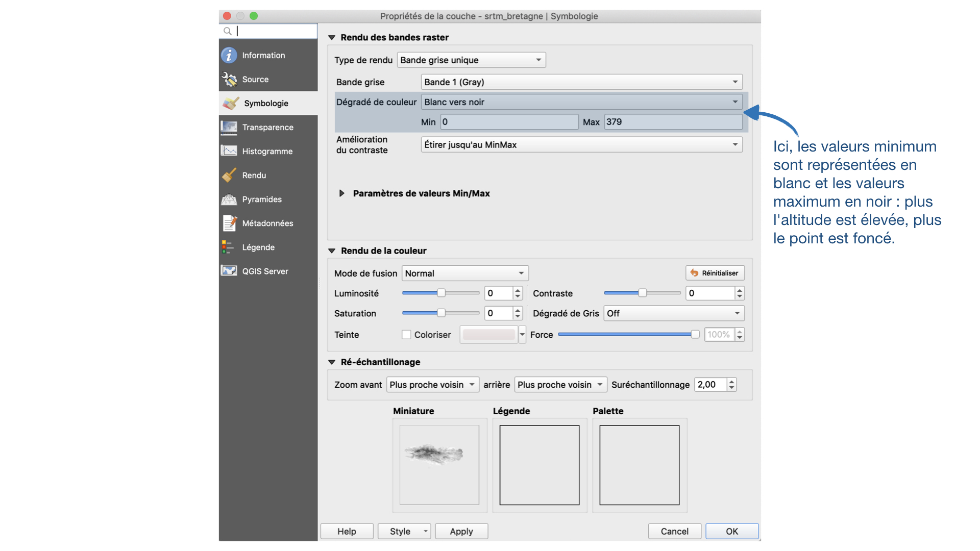
Task: Expand Paramètres de valeurs Min/Max
Action: 342,193
